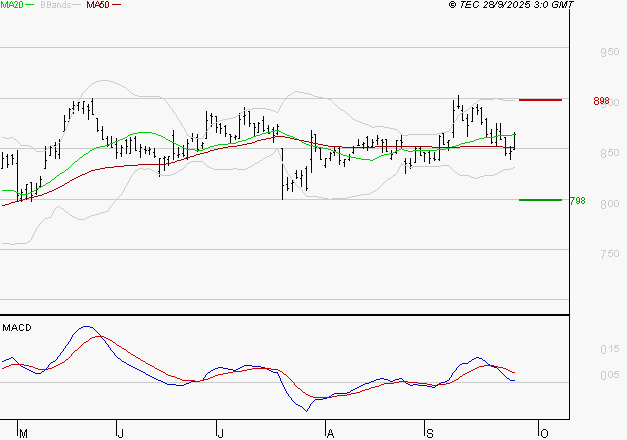This screenshot has width=627, height=440.
Task: Select the 898 resistance price label
Action: tap(601, 101)
